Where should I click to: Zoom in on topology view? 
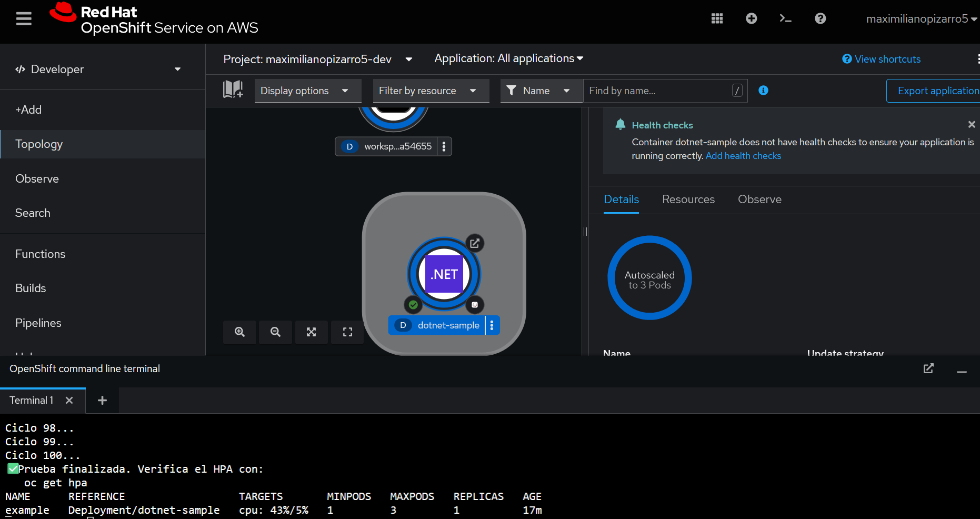[x=239, y=332]
